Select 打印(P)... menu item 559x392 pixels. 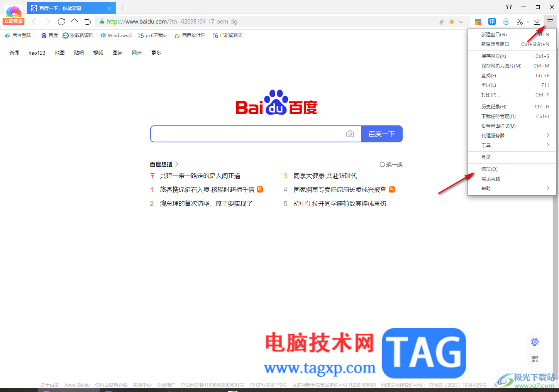coord(512,95)
